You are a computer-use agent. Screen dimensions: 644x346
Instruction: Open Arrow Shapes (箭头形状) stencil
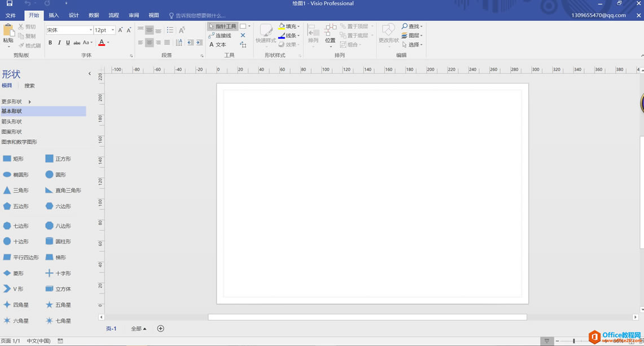(x=12, y=121)
